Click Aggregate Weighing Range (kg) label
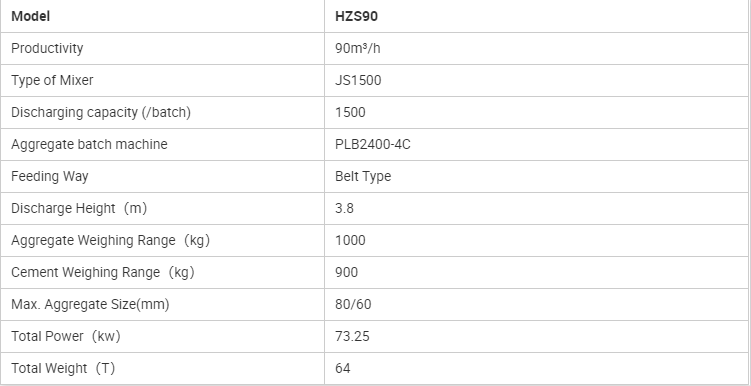The height and width of the screenshot is (386, 751). point(111,240)
